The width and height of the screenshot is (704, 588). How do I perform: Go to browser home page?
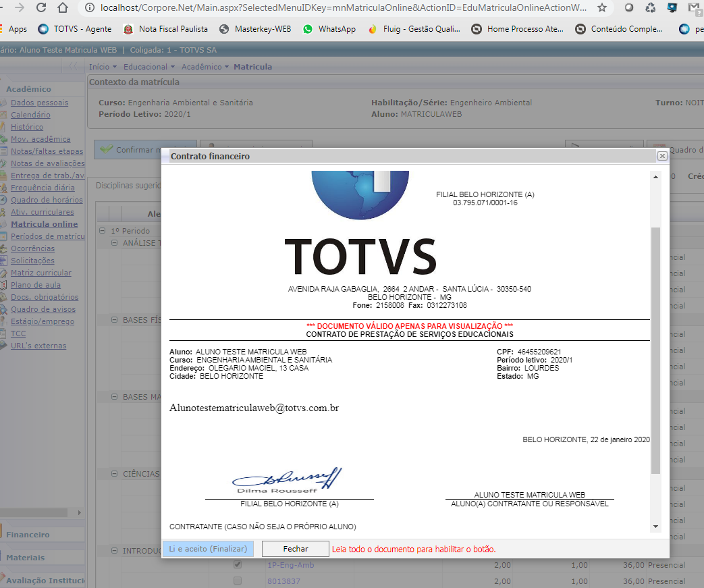[x=63, y=7]
